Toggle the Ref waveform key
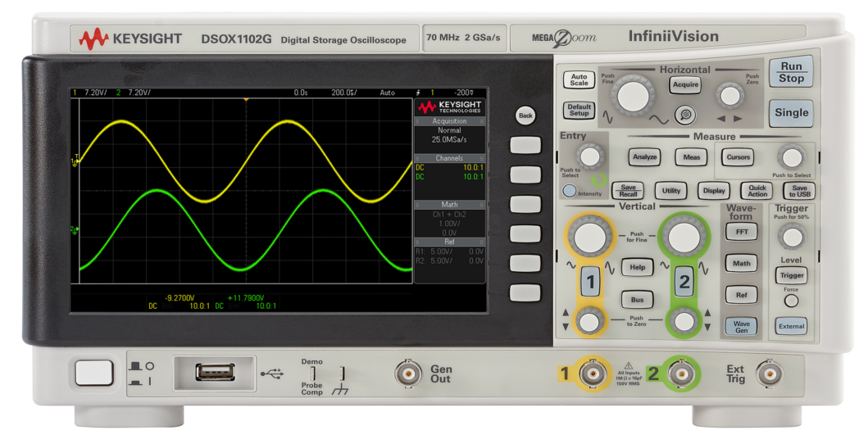This screenshot has width=868, height=444. click(741, 295)
